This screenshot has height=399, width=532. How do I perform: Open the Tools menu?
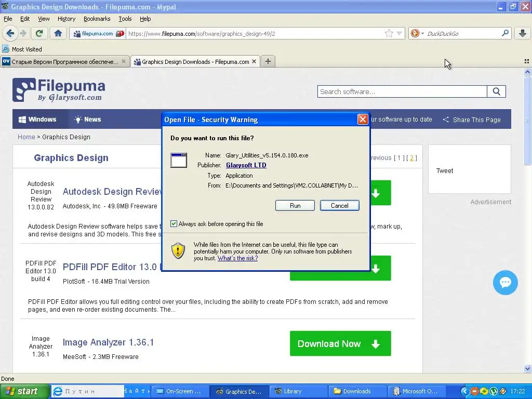[x=125, y=19]
